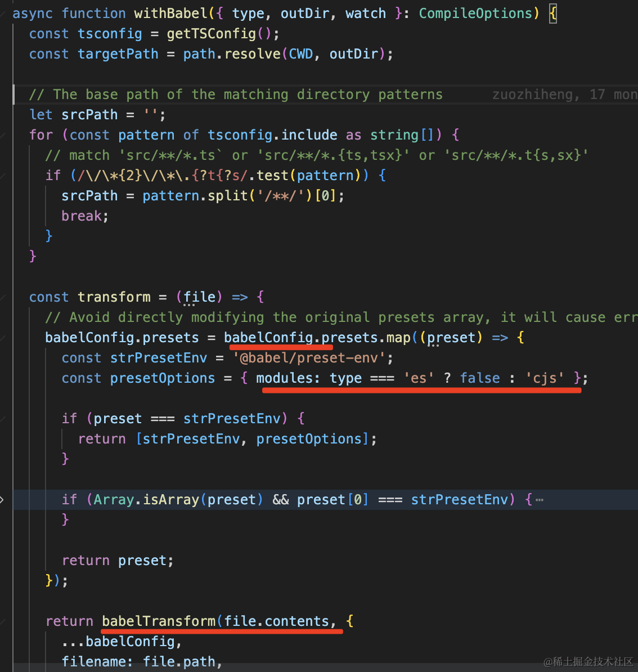
Task: Click the '@babel/preset-env' string
Action: tap(309, 358)
